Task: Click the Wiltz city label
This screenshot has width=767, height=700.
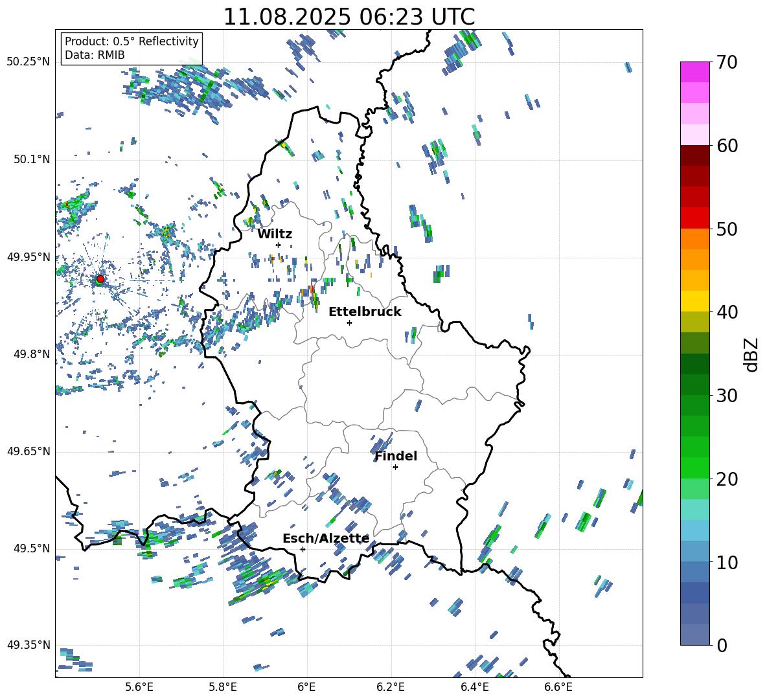Action: point(275,234)
